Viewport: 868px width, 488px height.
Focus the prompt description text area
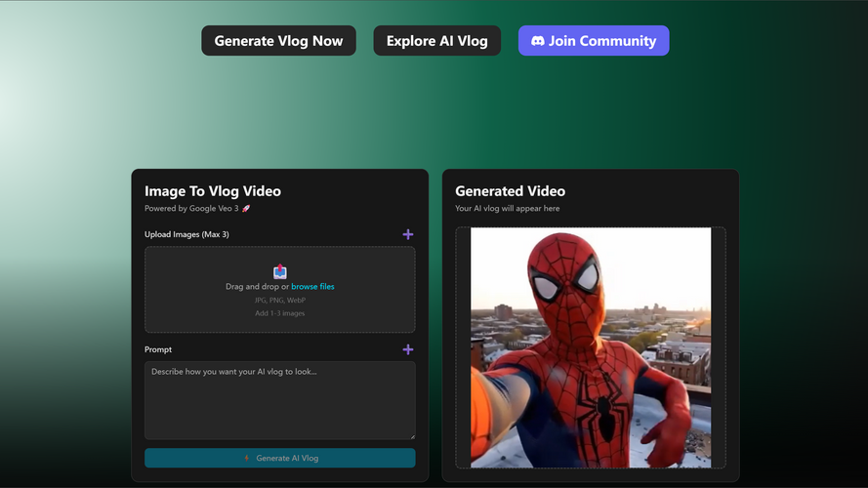click(x=280, y=400)
